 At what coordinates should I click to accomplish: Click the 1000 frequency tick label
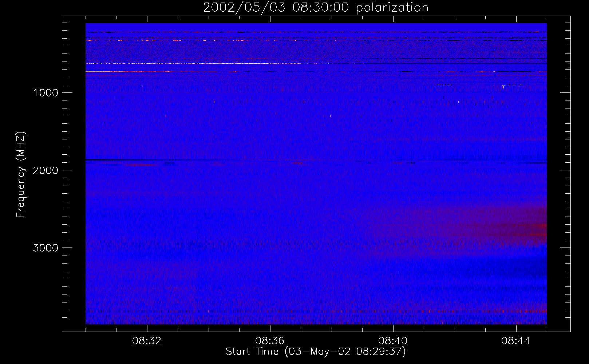coord(46,93)
